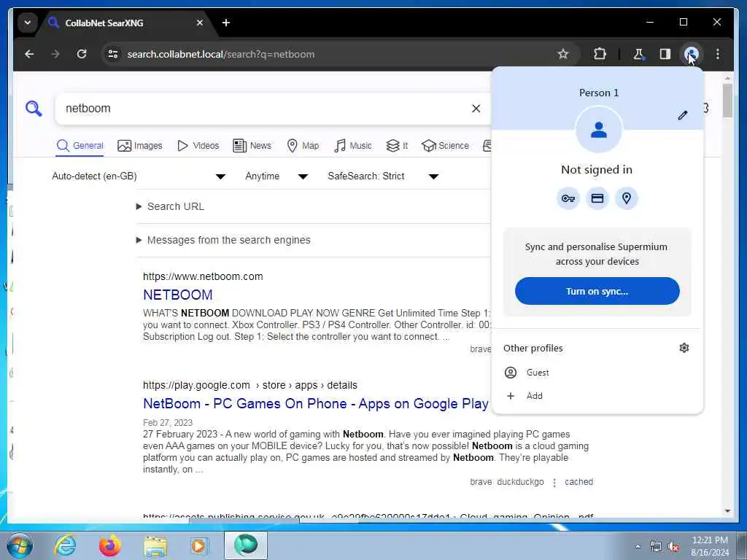This screenshot has width=747, height=560.
Task: Switch to the News search tab
Action: pos(252,146)
